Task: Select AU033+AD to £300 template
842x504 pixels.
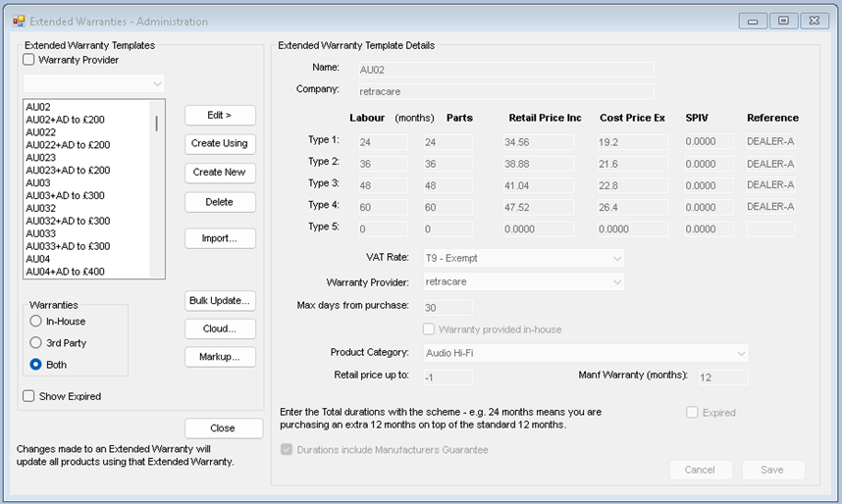Action: coord(68,246)
